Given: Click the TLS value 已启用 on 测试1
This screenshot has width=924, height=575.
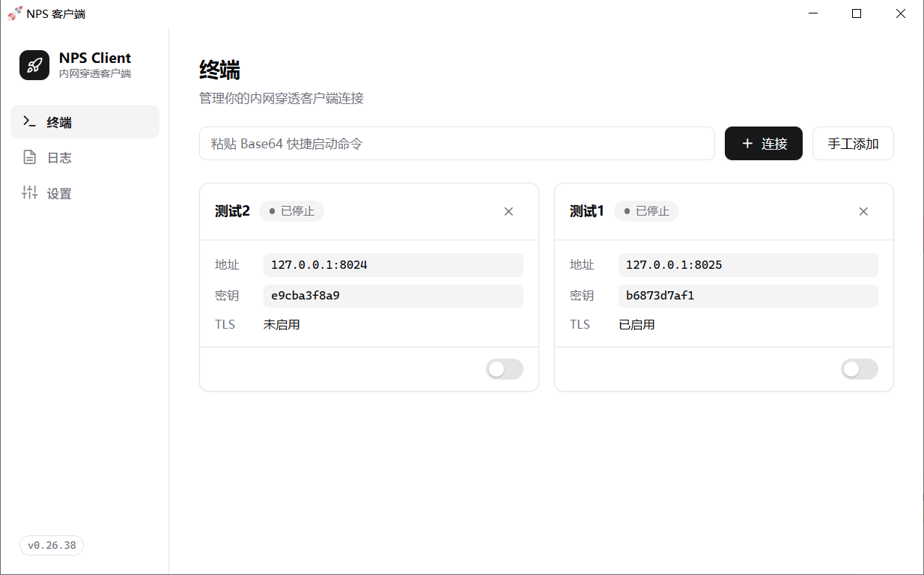Looking at the screenshot, I should [636, 325].
